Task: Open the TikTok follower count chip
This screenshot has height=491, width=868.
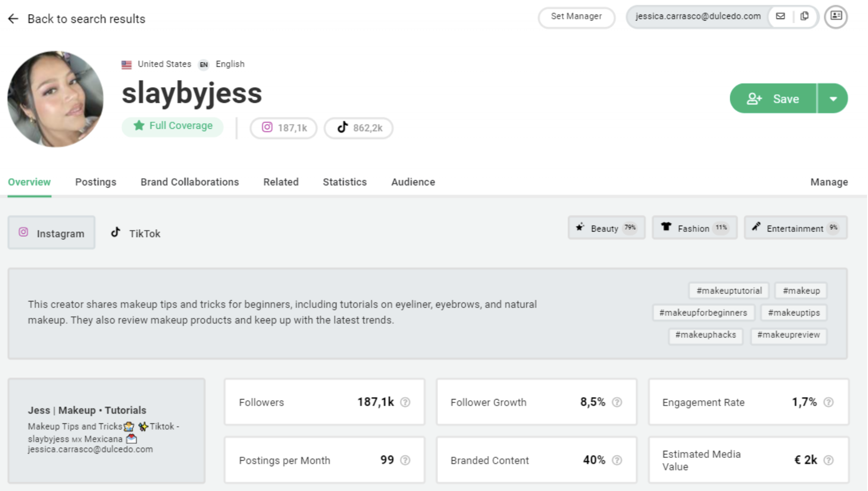Action: (x=358, y=128)
